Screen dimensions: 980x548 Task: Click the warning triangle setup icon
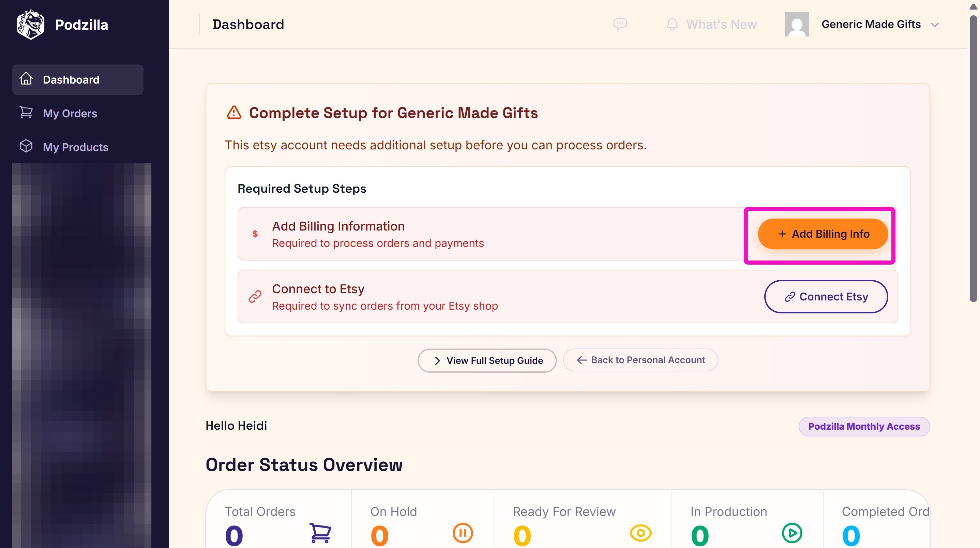[234, 113]
